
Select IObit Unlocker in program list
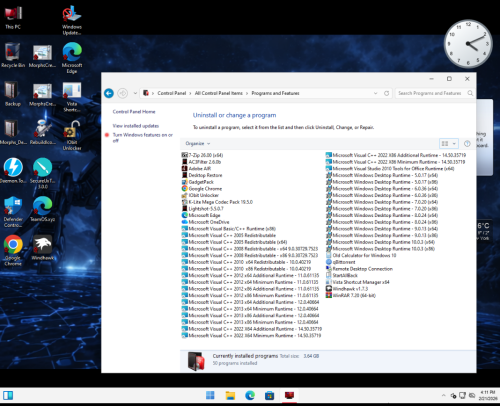200,195
